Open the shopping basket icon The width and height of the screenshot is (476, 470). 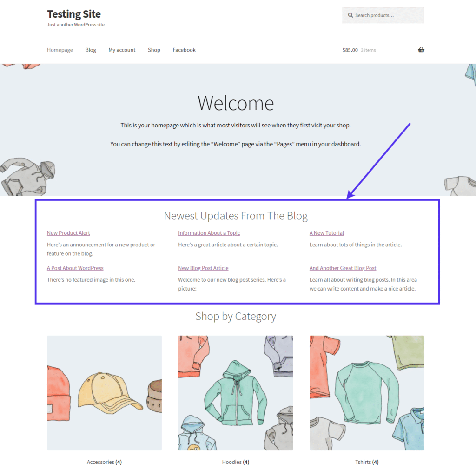pyautogui.click(x=421, y=50)
